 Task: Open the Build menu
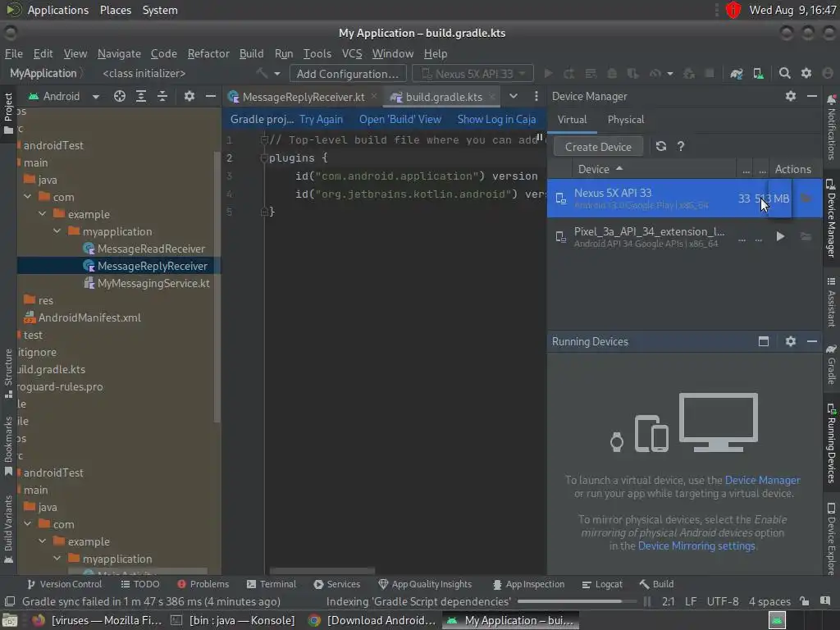click(251, 53)
